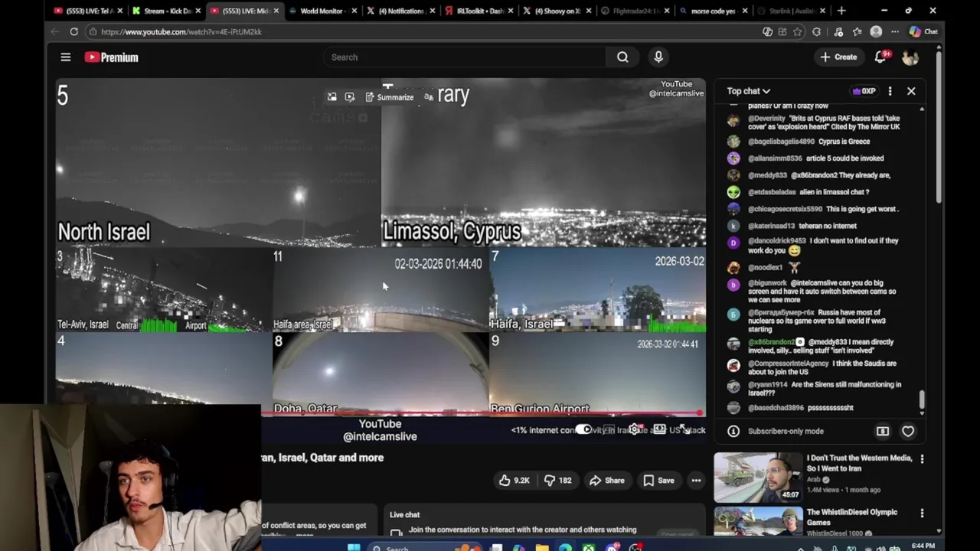This screenshot has height=551, width=980.
Task: Open the YouTube hamburger guide menu
Action: [x=66, y=57]
